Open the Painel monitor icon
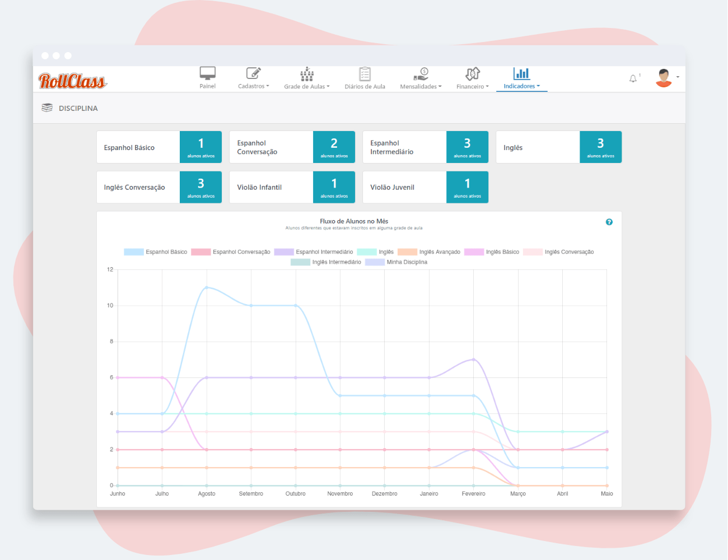Image resolution: width=728 pixels, height=560 pixels. (x=208, y=73)
